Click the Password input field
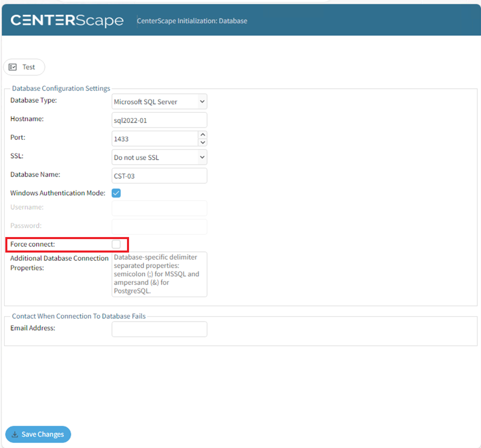481x448 pixels. [x=159, y=227]
